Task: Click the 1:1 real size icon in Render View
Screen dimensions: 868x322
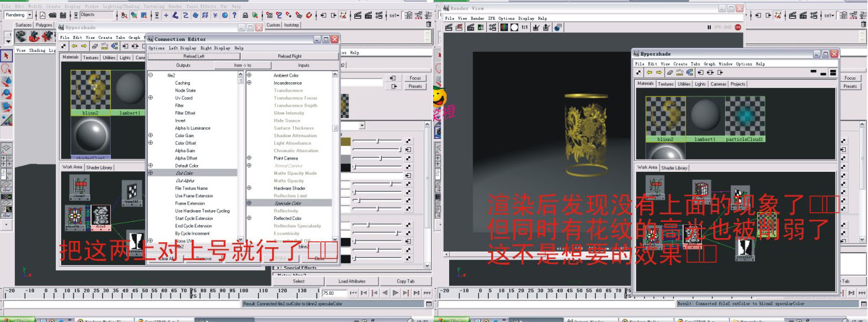Action: (x=525, y=27)
